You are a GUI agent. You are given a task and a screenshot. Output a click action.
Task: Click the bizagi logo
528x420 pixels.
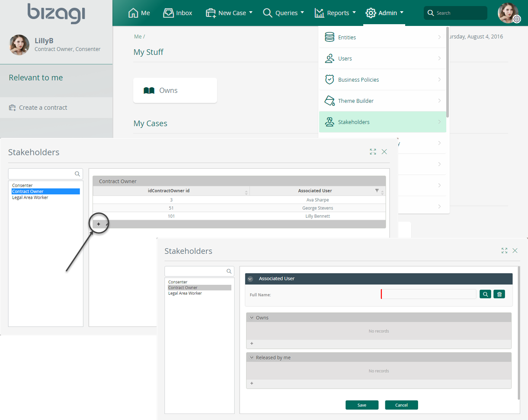(x=56, y=13)
